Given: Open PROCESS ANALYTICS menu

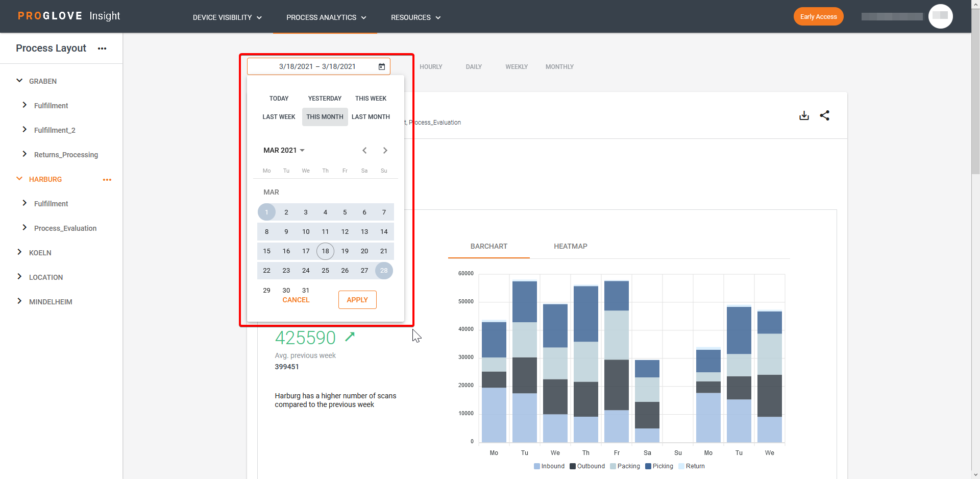Looking at the screenshot, I should click(x=326, y=17).
